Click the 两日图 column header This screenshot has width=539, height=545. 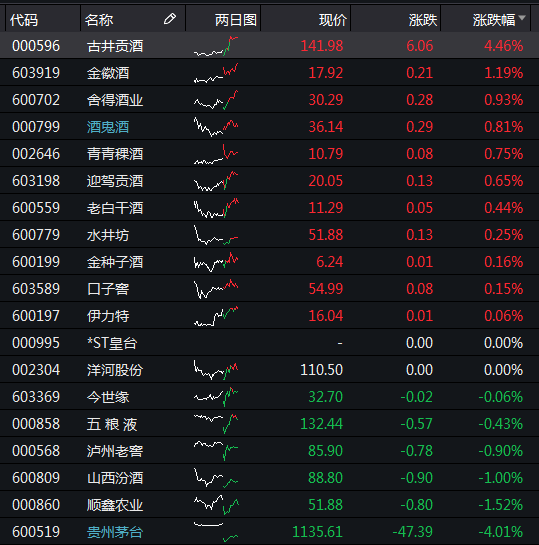tap(236, 20)
